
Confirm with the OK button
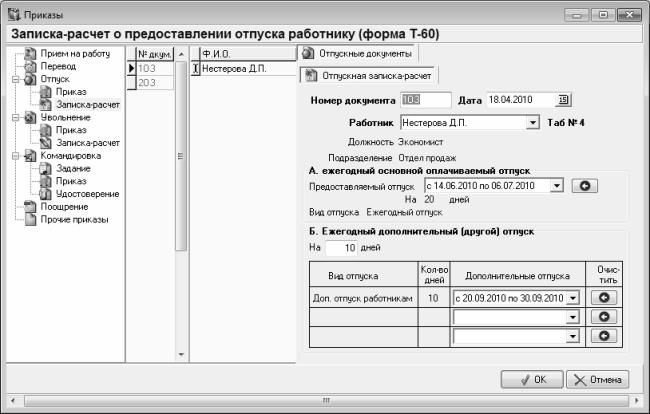pos(530,379)
